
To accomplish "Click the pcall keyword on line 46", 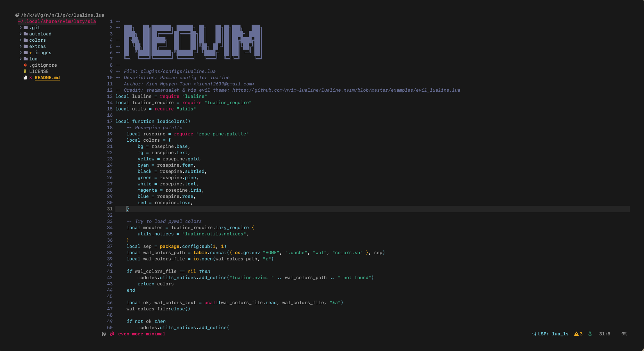I will pos(211,303).
